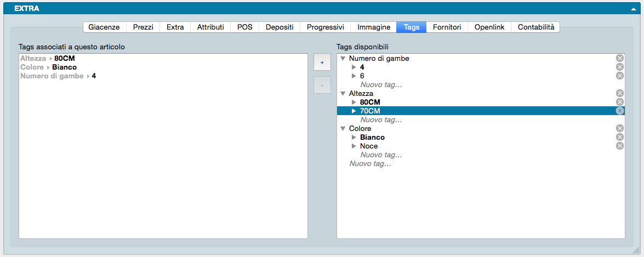Image resolution: width=644 pixels, height=257 pixels.
Task: Open the Fornitori tab
Action: 447,27
